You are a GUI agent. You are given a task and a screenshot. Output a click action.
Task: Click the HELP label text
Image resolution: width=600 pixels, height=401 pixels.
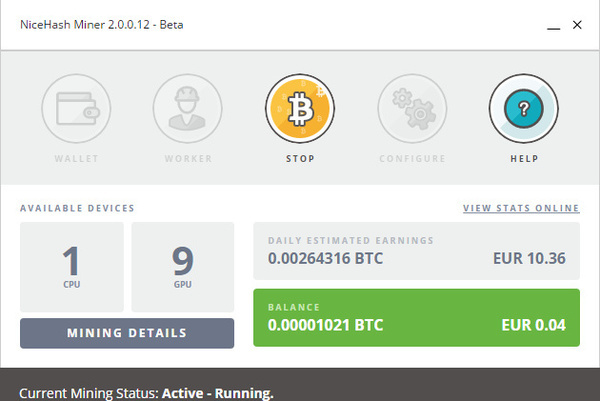coord(524,158)
